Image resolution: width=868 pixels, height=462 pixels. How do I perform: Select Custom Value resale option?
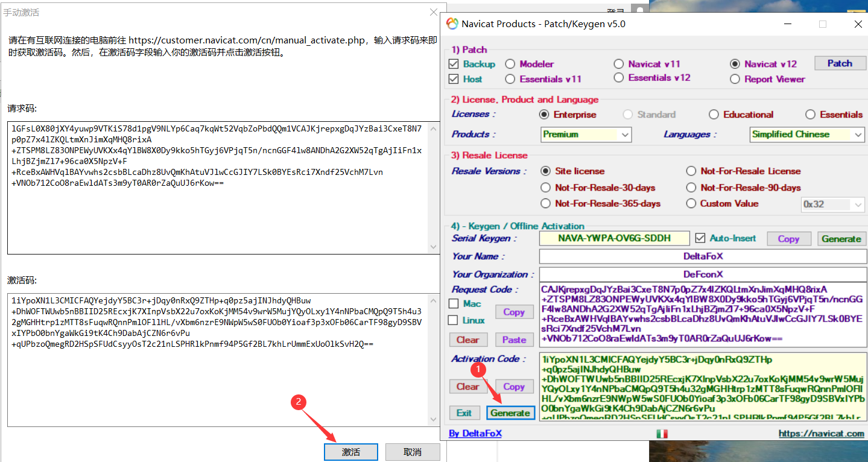click(691, 204)
